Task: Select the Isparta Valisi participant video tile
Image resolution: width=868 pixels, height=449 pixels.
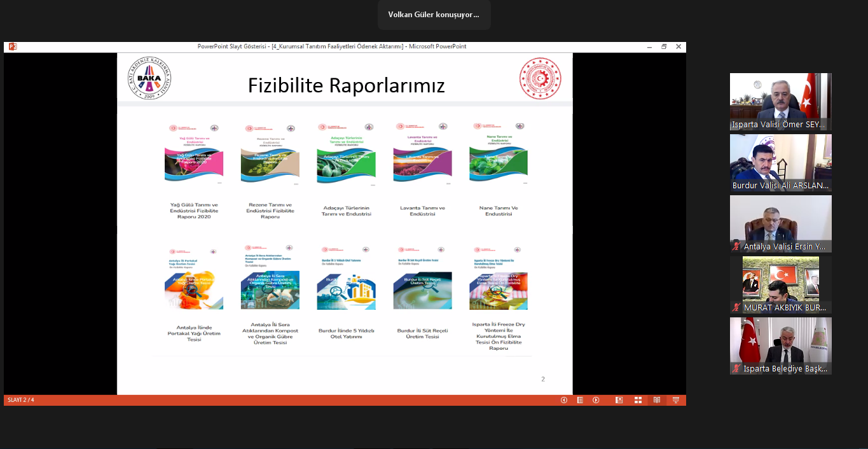Action: click(780, 102)
